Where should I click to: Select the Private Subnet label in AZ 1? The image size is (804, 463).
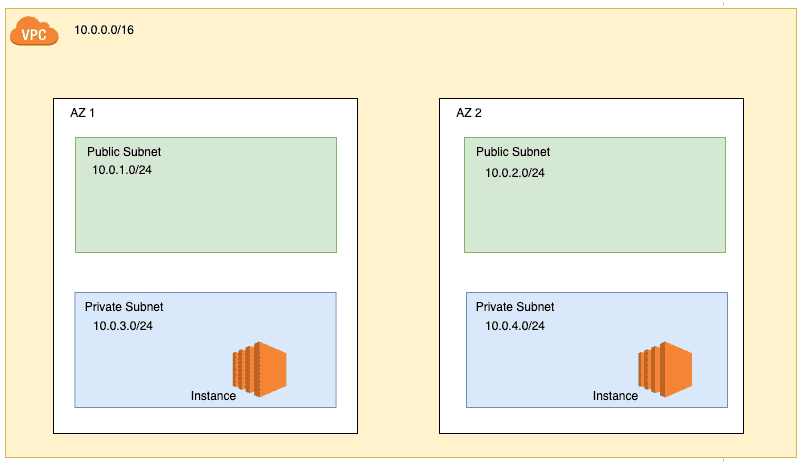(124, 307)
